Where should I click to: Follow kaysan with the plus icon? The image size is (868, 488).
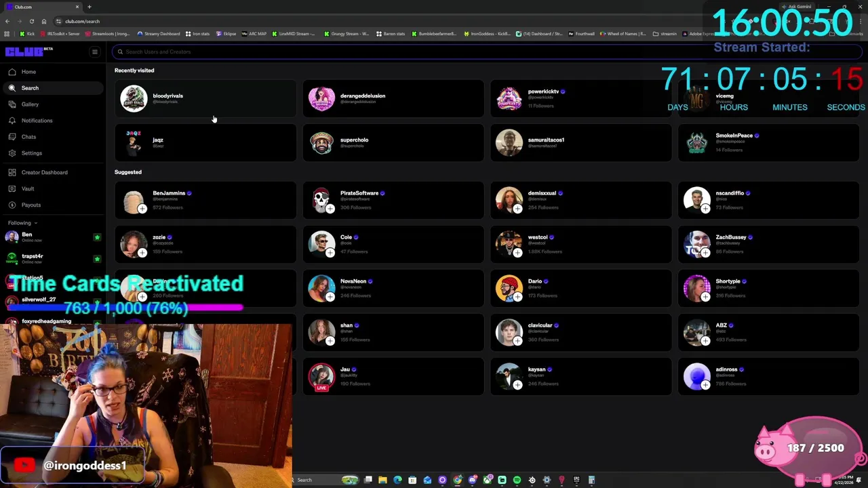click(517, 385)
